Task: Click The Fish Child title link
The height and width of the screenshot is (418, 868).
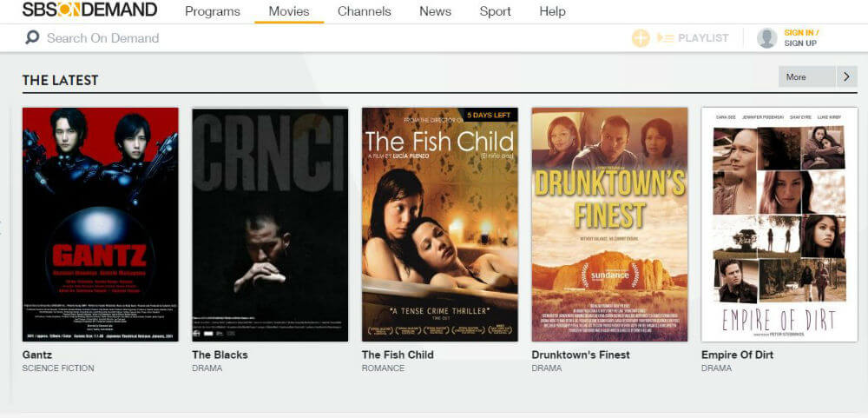Action: click(398, 355)
